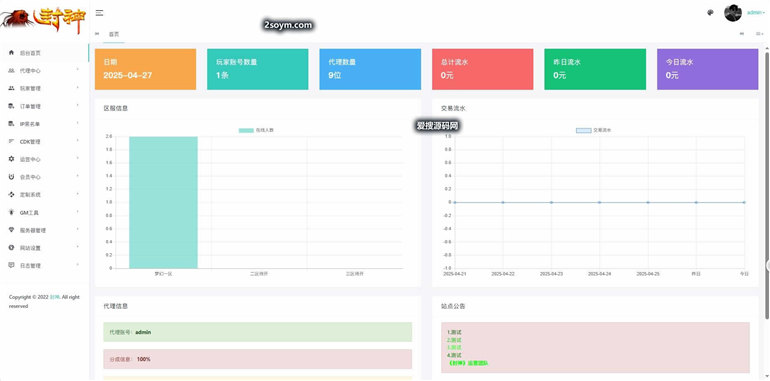Click the 订单管理 sidebar icon

[11, 106]
